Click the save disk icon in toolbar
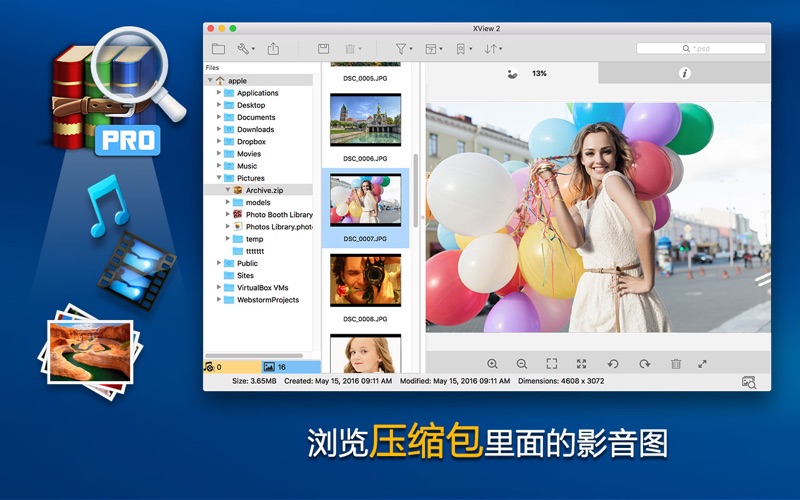Viewport: 800px width, 500px height. click(323, 48)
